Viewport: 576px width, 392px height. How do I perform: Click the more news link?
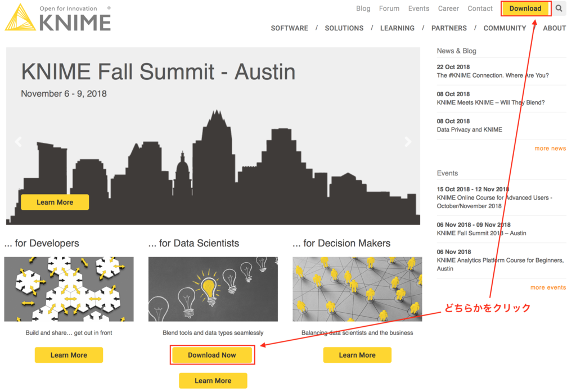[550, 148]
